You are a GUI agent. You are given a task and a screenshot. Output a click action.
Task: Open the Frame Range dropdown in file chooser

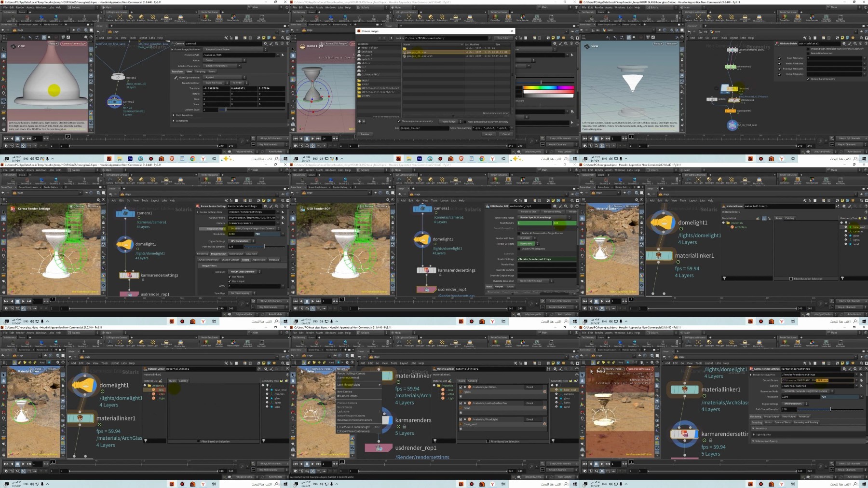pos(450,122)
